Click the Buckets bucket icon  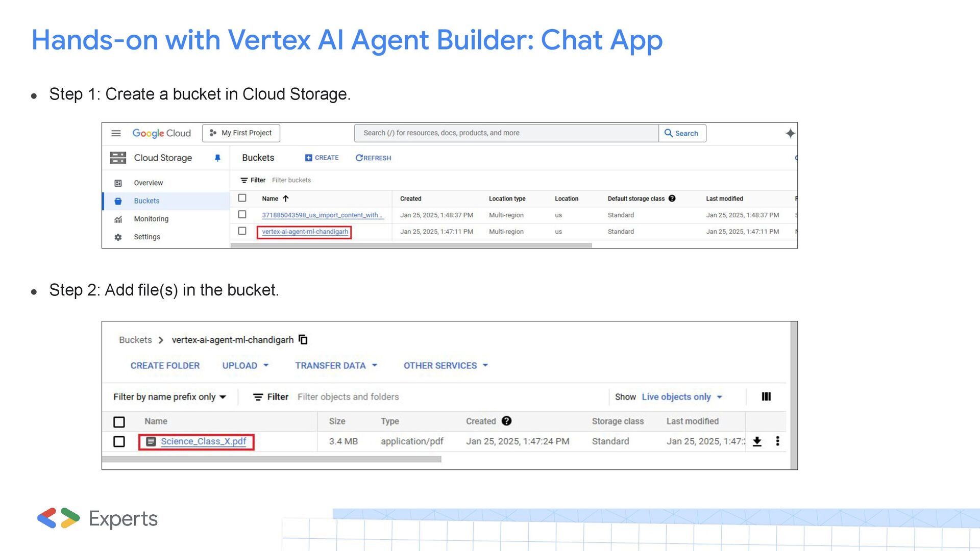coord(118,201)
